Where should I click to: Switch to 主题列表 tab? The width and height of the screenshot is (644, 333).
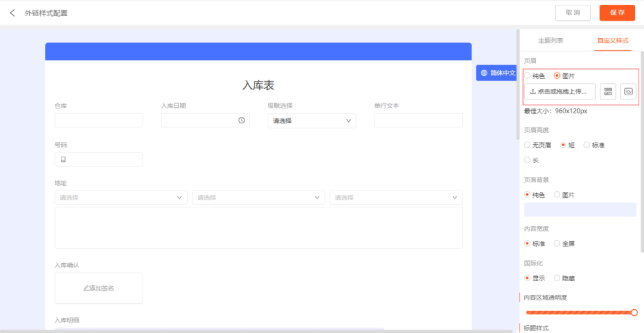pos(550,41)
